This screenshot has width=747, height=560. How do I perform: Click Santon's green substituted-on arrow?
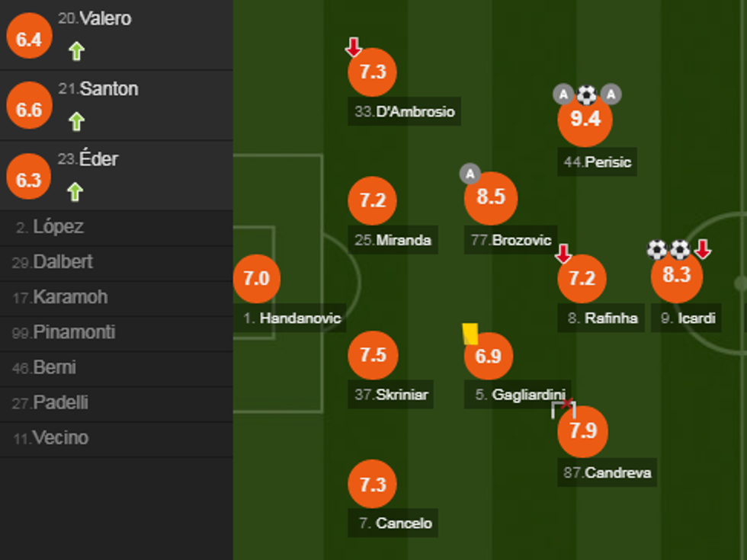pyautogui.click(x=76, y=122)
